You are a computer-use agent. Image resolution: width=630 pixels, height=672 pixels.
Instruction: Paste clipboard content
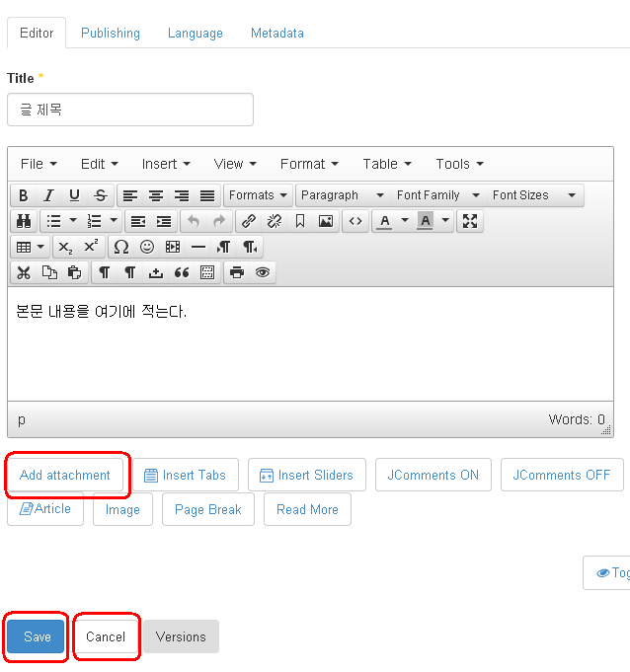pos(75,272)
